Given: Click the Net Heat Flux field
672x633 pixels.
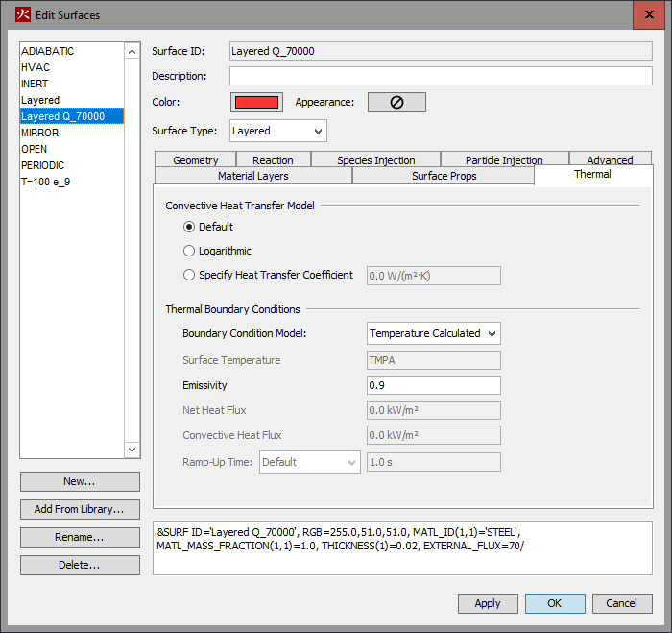Looking at the screenshot, I should pos(433,410).
